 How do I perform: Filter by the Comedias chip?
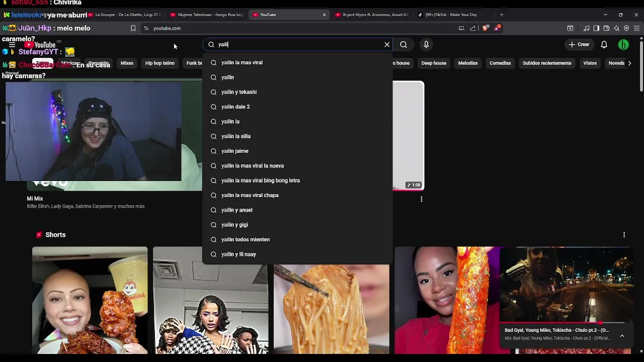coord(500,63)
